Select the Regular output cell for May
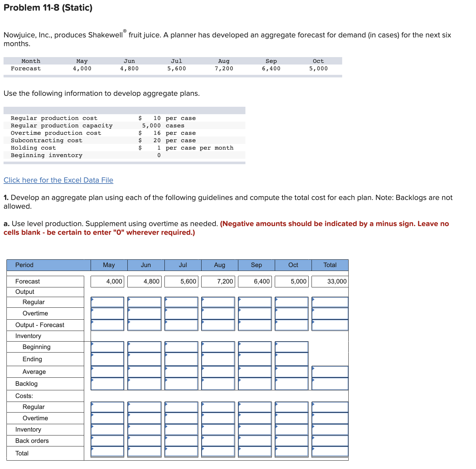This screenshot has width=476, height=469. [x=107, y=302]
